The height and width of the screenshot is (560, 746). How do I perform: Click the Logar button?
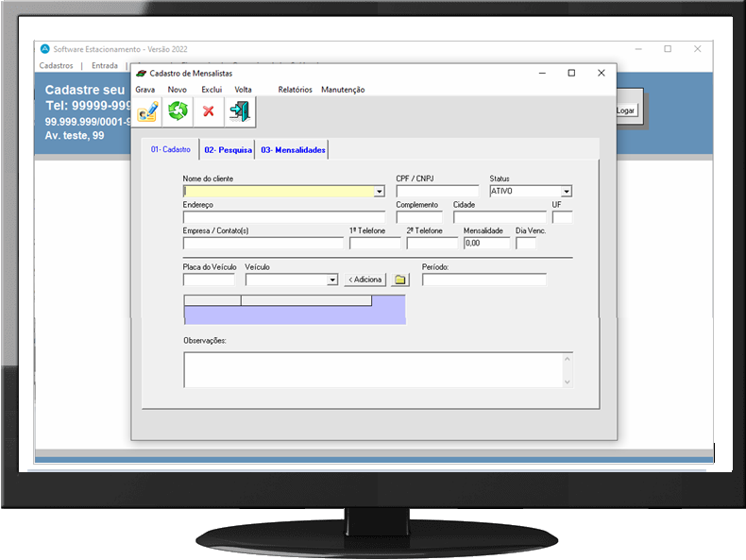626,110
